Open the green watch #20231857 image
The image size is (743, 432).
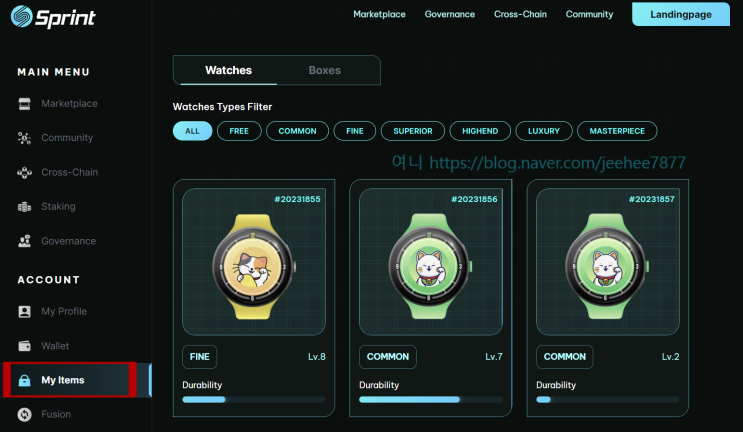click(607, 266)
